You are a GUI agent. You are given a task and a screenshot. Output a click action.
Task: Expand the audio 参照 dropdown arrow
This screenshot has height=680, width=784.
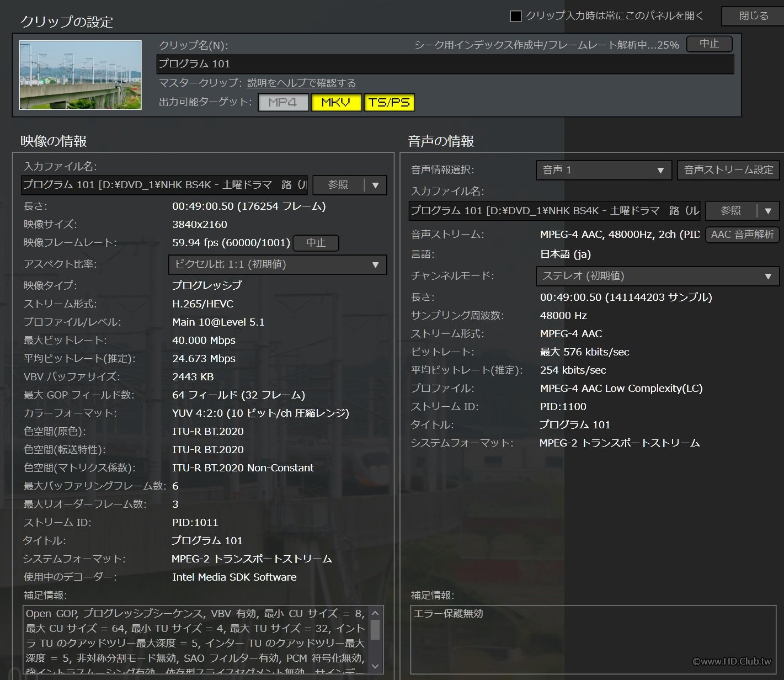(x=768, y=211)
